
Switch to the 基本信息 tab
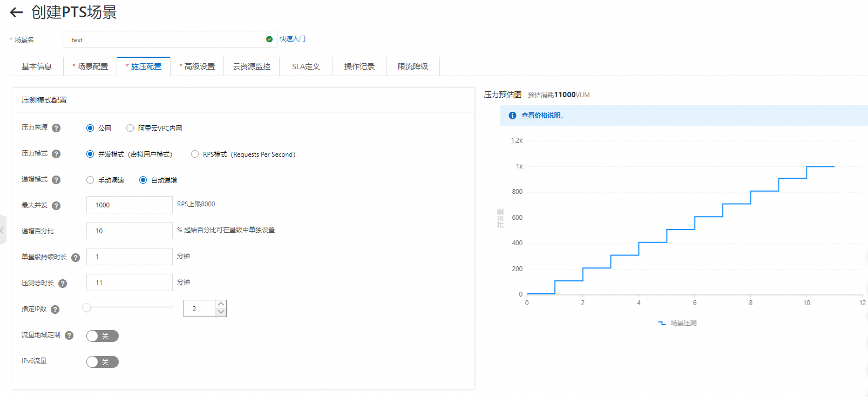point(37,66)
